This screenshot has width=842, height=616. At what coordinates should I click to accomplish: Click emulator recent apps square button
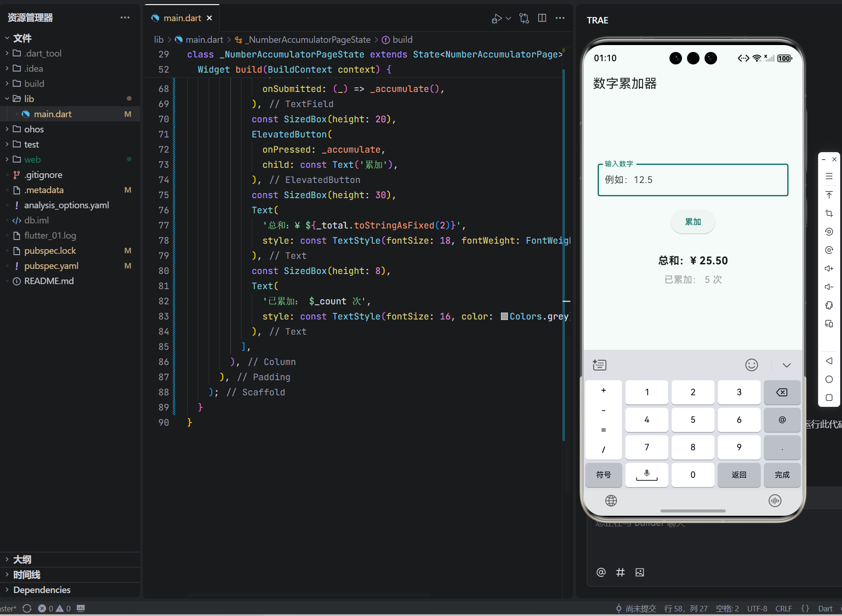[829, 398]
